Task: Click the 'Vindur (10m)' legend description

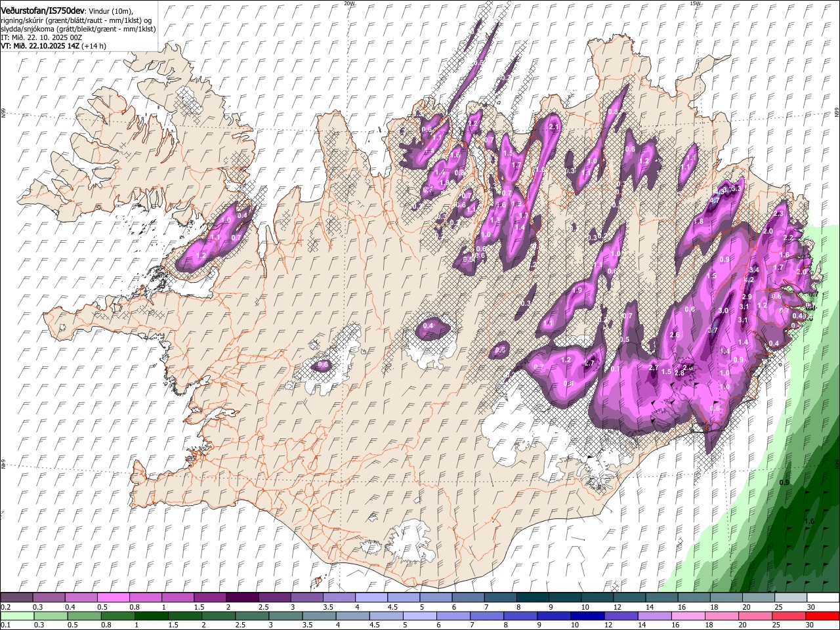Action: tap(110, 10)
